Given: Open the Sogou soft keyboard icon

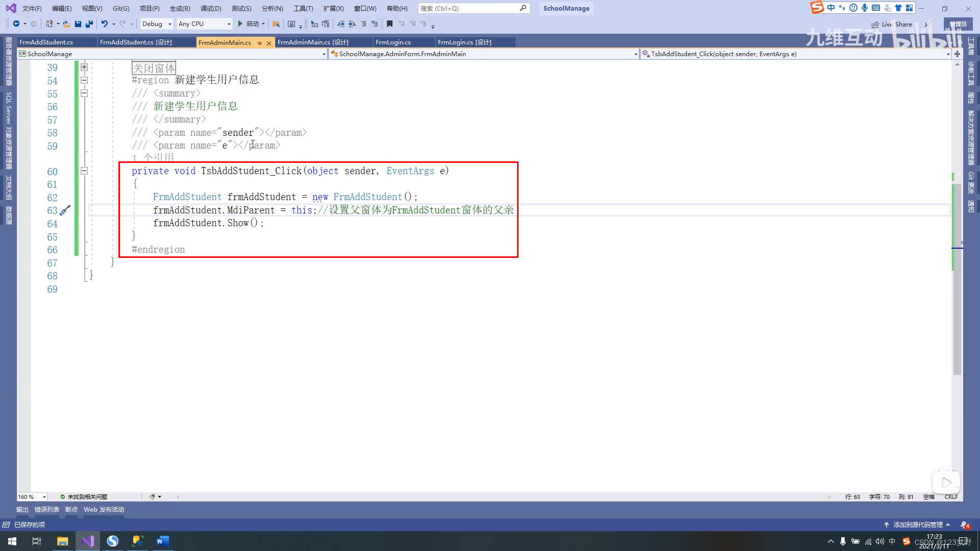Looking at the screenshot, I should (876, 8).
